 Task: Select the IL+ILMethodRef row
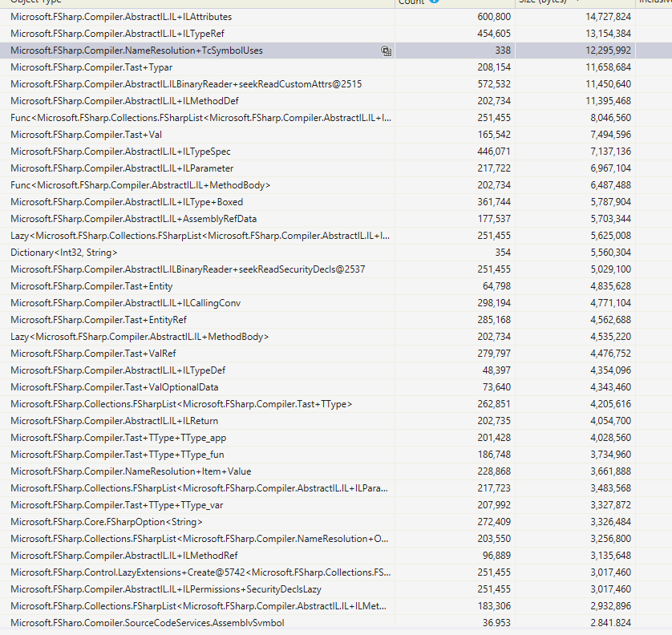click(x=336, y=556)
